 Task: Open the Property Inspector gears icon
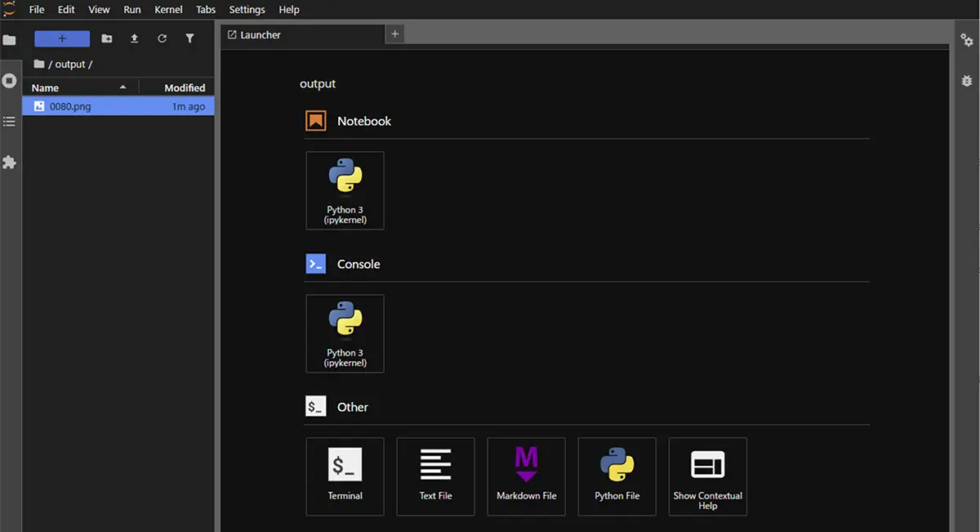click(967, 40)
